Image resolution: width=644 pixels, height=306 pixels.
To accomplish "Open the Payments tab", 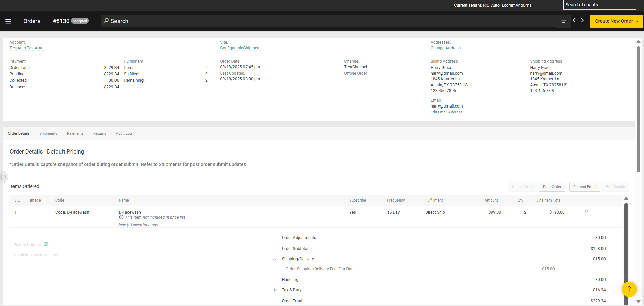I will coord(75,133).
